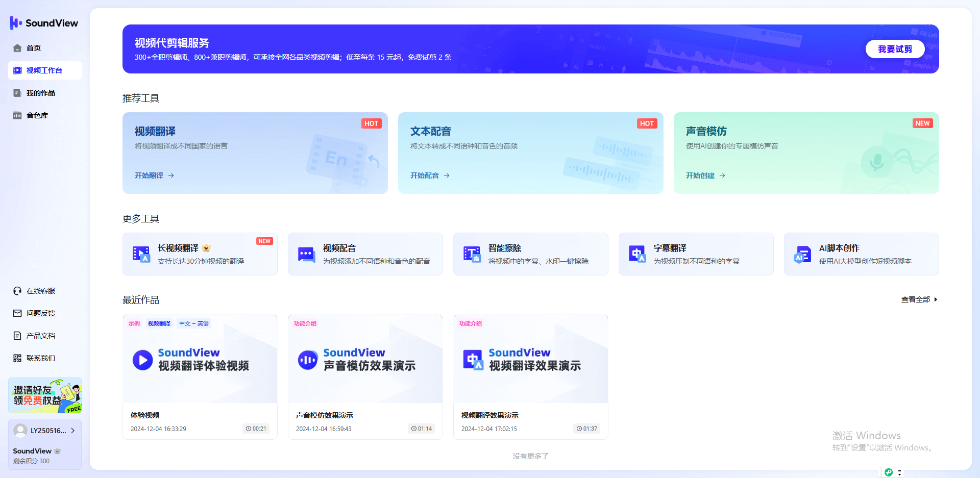Open the 视频翻译效果演示 thumbnail
The height and width of the screenshot is (478, 980).
click(x=531, y=359)
